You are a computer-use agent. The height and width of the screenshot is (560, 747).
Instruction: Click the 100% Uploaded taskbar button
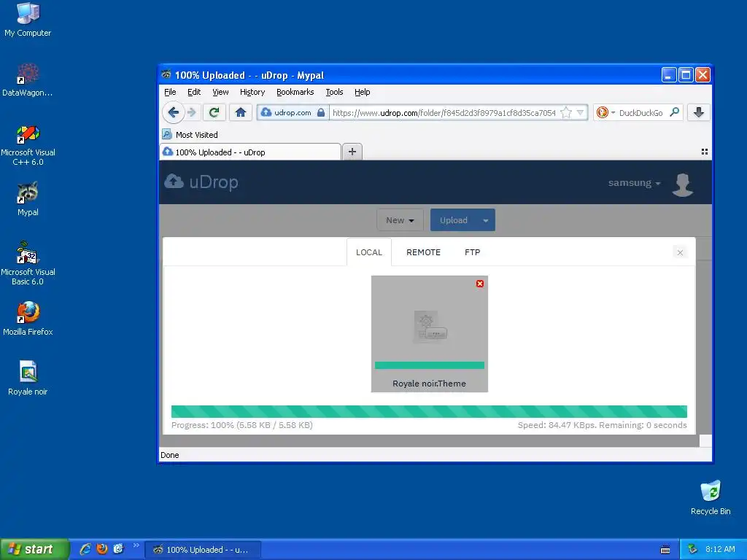(x=203, y=550)
